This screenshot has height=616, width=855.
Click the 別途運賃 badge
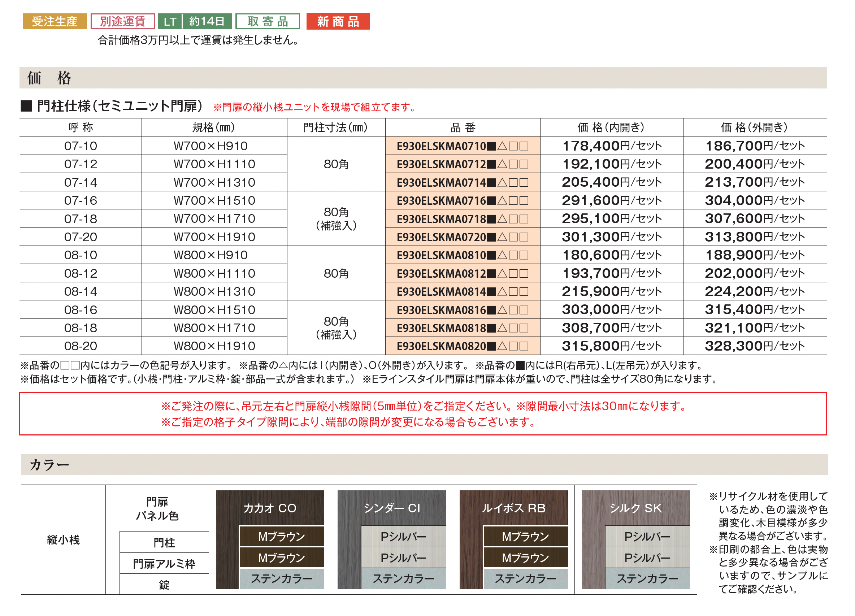click(x=123, y=22)
